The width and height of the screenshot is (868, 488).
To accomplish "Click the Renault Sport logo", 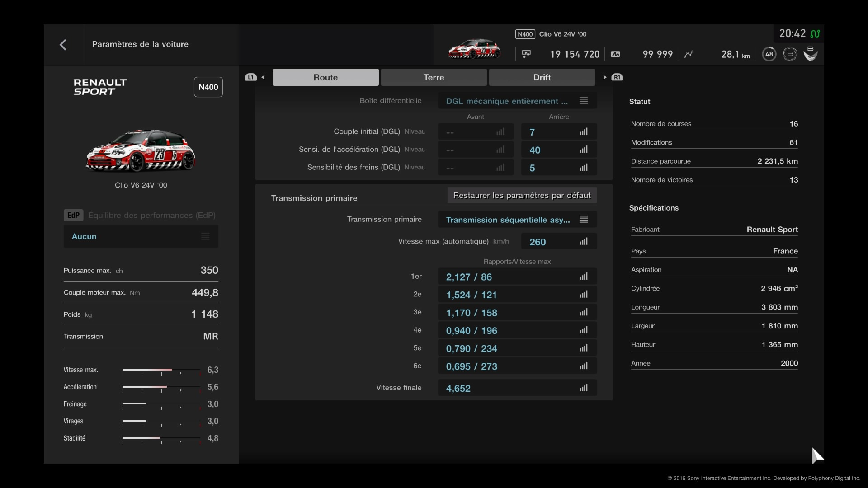I will (100, 87).
